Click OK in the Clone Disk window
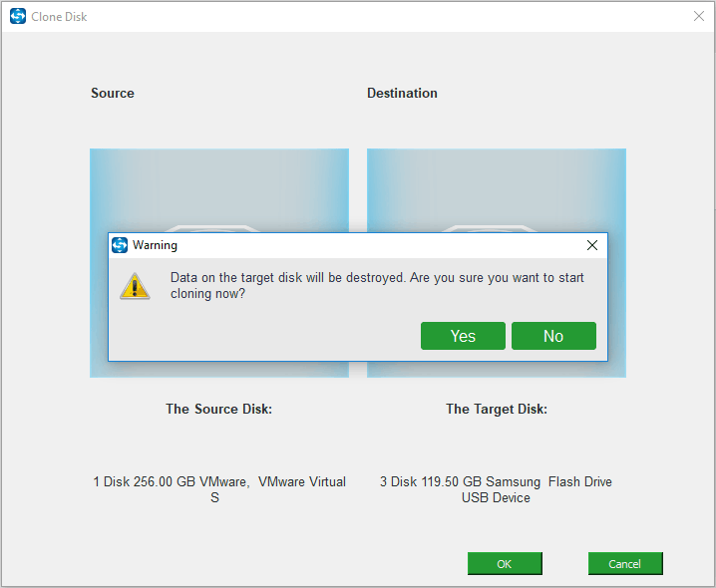 505,563
